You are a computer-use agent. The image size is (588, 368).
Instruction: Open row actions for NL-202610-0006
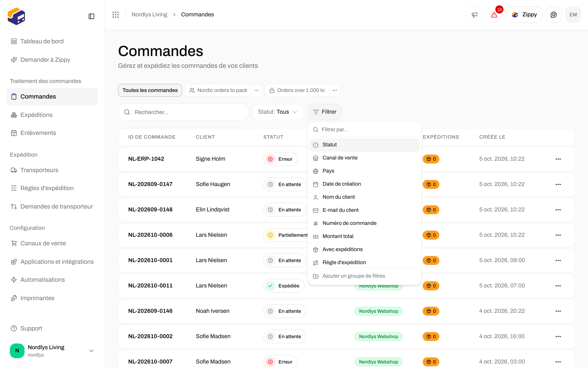point(558,235)
